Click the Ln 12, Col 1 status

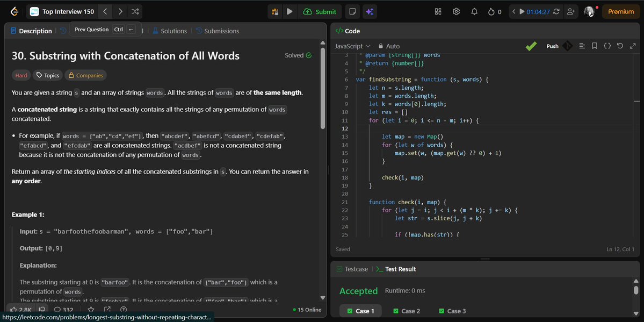pos(620,249)
